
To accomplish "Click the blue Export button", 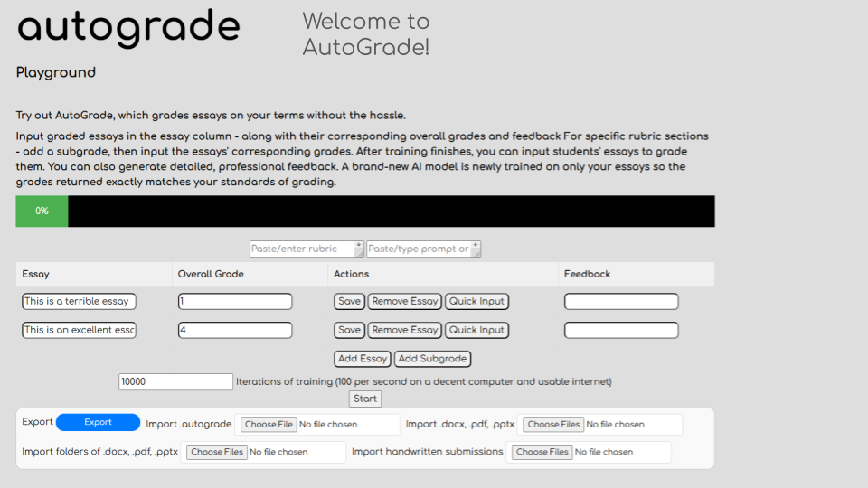I will [98, 422].
